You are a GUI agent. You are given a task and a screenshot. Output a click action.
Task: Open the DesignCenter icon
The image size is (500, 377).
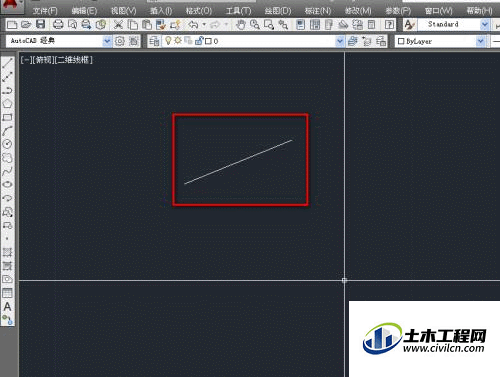click(315, 24)
